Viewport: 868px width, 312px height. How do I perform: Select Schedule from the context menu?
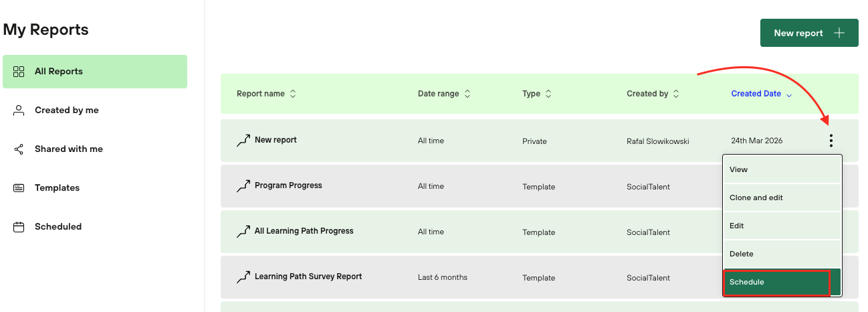776,283
